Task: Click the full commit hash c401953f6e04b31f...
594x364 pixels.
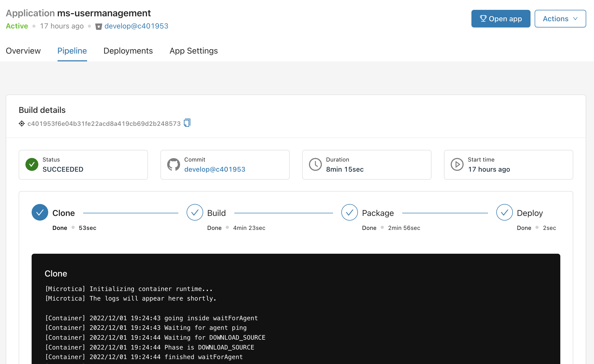Action: (104, 124)
